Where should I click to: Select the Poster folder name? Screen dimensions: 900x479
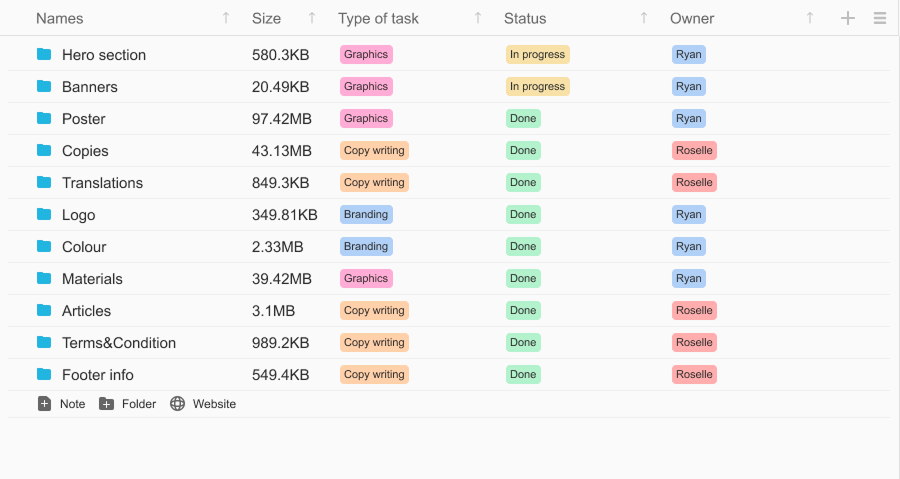point(84,119)
